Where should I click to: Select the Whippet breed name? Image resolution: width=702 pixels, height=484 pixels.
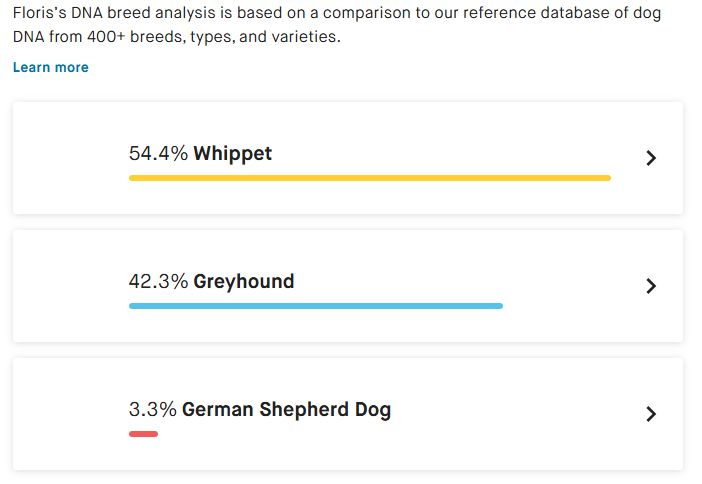pyautogui.click(x=232, y=154)
